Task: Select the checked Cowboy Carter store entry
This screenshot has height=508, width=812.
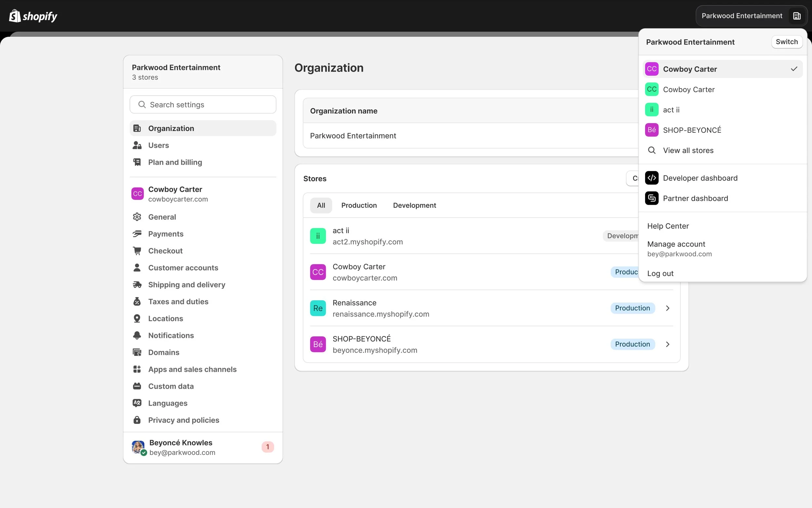Action: [690, 69]
